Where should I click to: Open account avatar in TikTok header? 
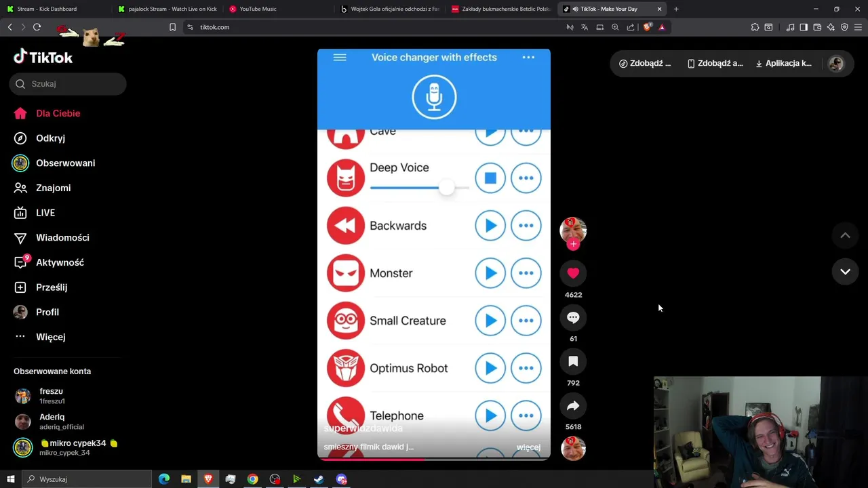(x=836, y=64)
